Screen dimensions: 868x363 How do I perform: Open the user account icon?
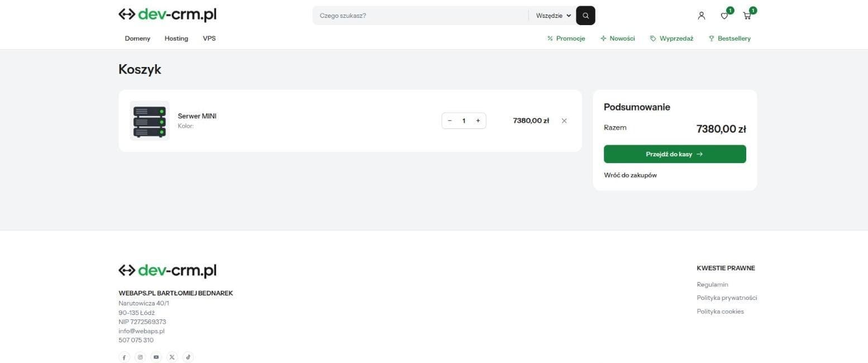click(x=702, y=16)
